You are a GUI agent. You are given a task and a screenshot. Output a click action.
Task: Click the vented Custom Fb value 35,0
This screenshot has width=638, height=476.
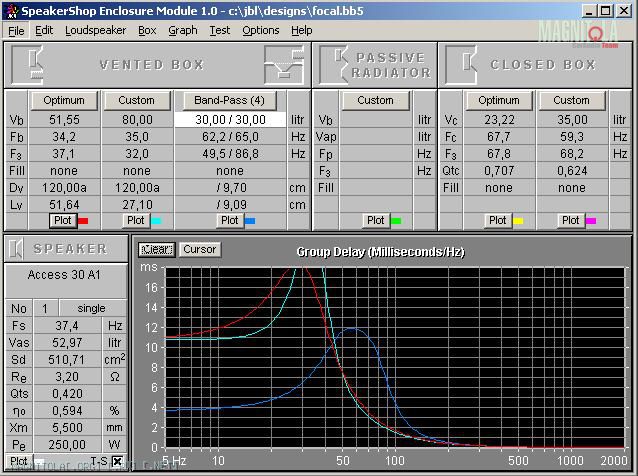tap(137, 137)
